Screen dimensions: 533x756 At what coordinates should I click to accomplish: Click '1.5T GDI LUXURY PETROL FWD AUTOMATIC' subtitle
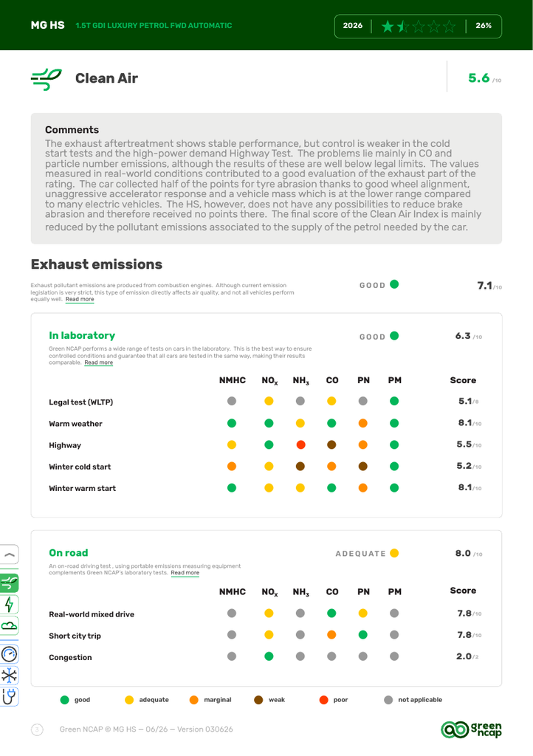[154, 26]
